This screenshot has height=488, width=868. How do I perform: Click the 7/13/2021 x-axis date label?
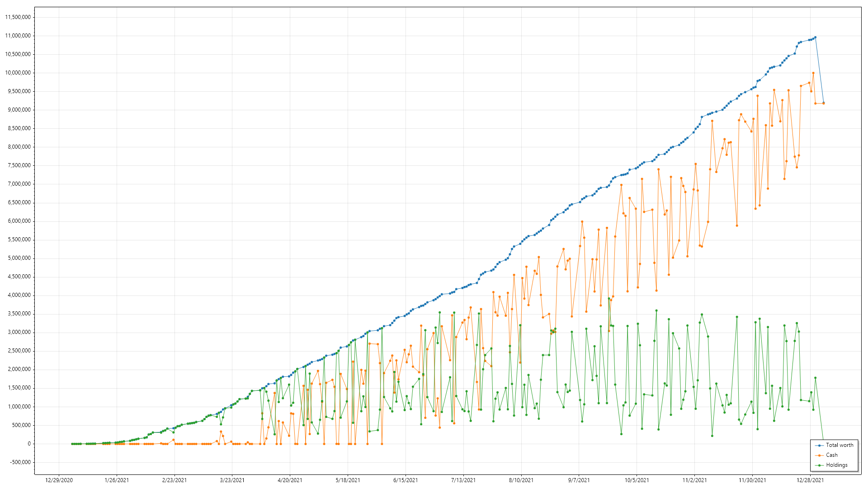point(463,480)
